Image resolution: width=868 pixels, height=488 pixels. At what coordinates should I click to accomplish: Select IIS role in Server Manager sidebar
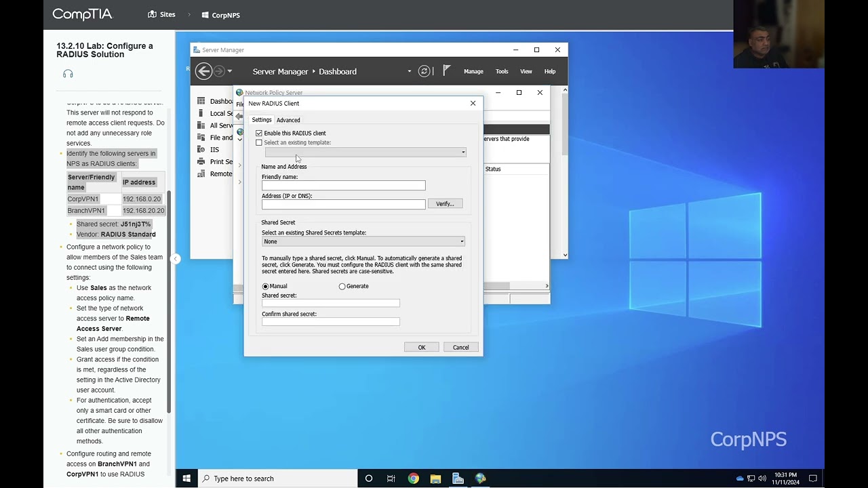click(214, 150)
